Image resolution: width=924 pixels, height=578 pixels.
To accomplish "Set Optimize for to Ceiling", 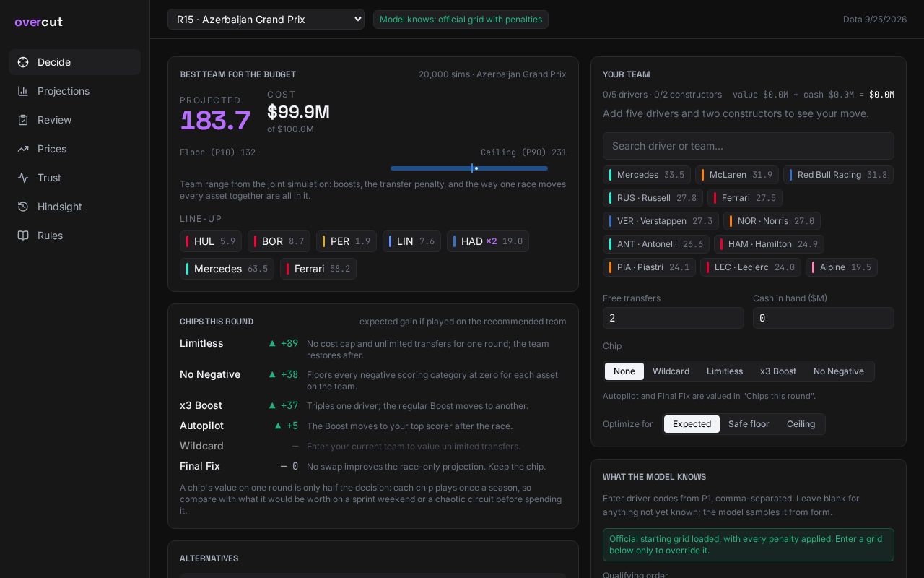I will 801,424.
